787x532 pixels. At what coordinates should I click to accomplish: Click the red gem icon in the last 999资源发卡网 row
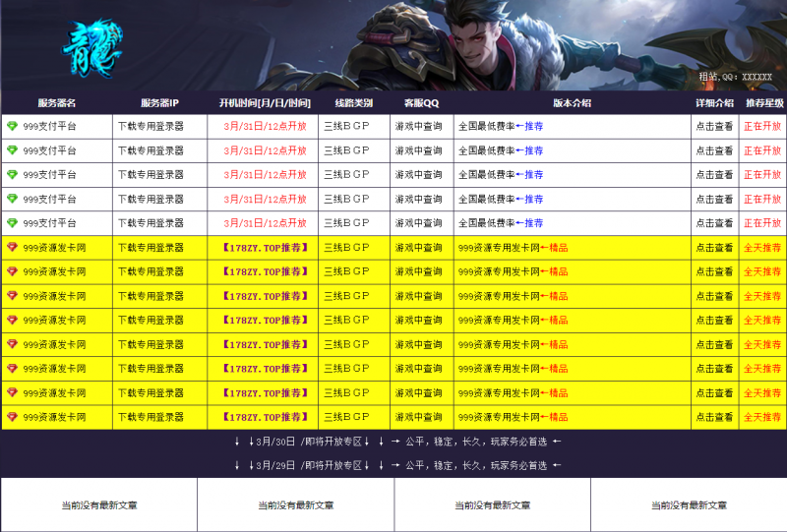(12, 417)
